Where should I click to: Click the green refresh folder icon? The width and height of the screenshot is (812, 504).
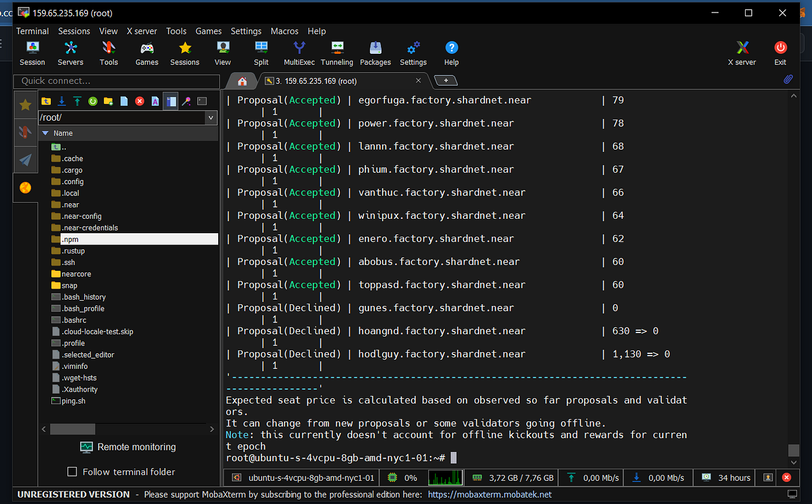93,102
